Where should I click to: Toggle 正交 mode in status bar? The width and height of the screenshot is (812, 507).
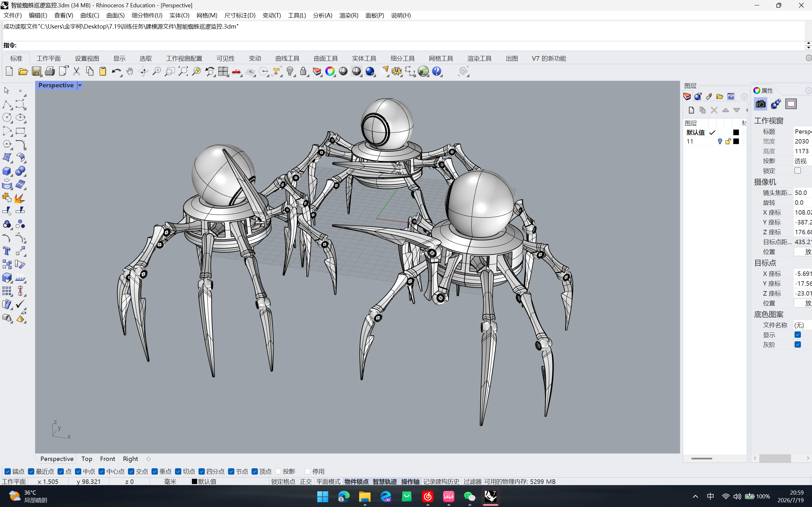[305, 482]
